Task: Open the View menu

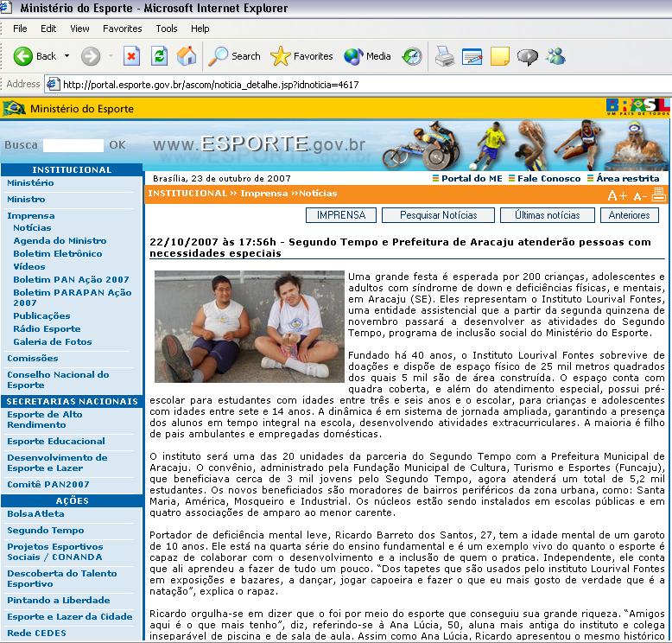Action: (79, 29)
